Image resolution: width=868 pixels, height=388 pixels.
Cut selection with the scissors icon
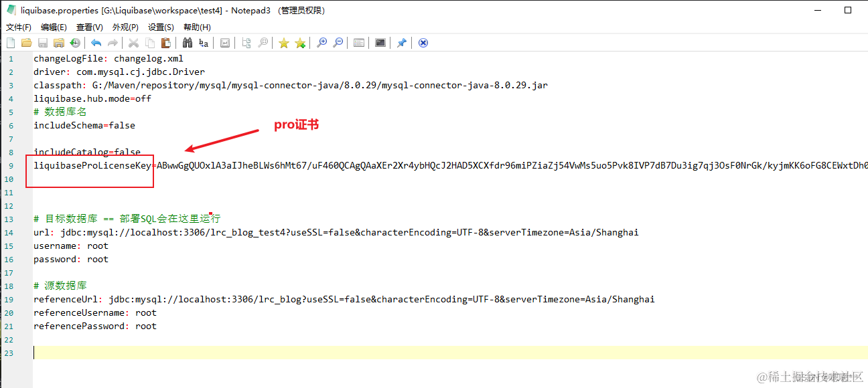(133, 43)
